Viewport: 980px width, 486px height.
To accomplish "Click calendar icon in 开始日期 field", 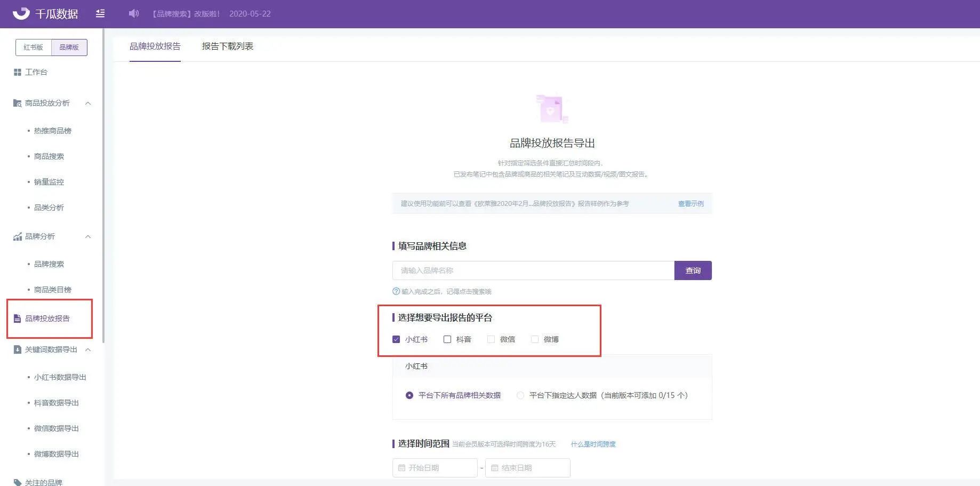I will 401,468.
